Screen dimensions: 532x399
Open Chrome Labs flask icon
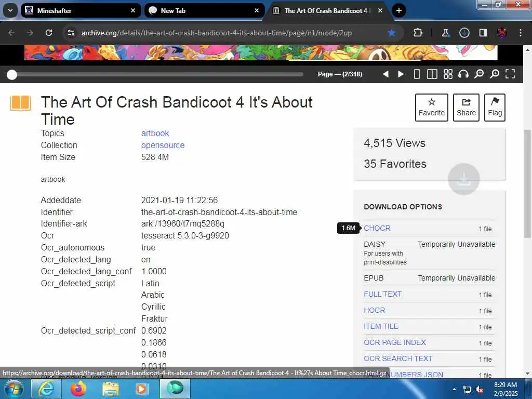click(445, 33)
